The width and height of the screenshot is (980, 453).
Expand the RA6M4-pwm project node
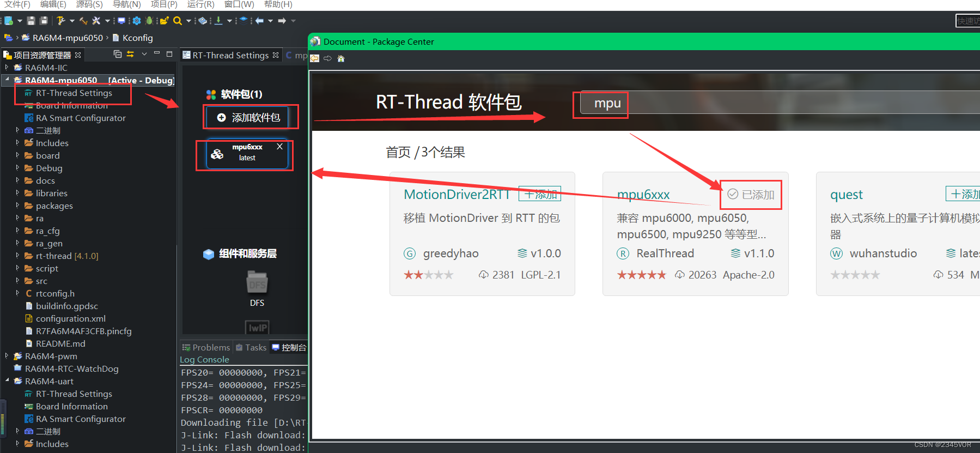7,356
